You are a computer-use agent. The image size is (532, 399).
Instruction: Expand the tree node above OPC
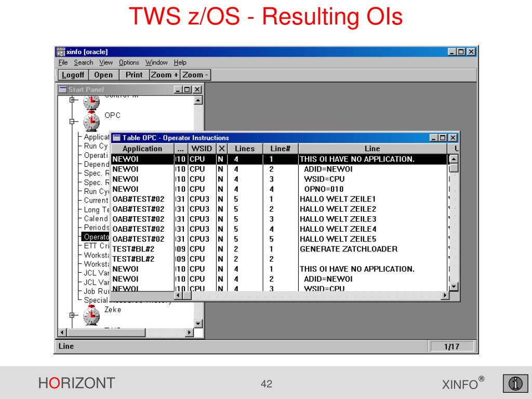coord(72,100)
